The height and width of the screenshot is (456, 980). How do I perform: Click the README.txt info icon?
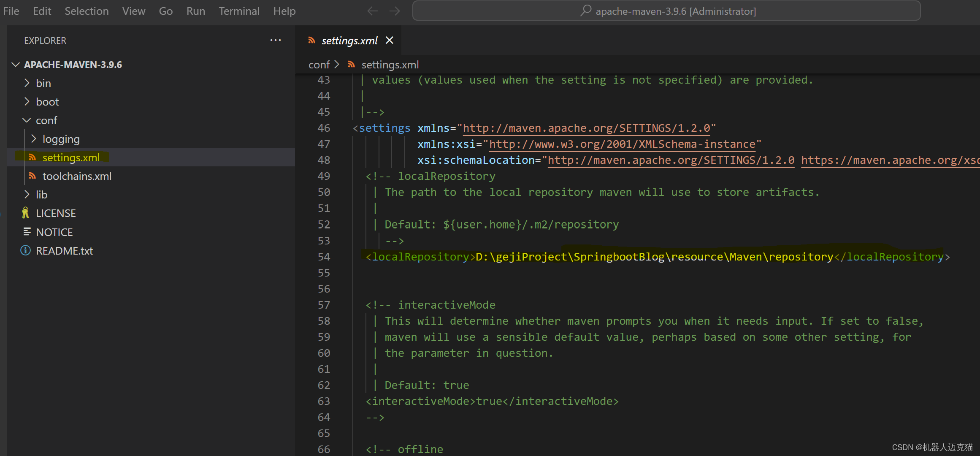(26, 250)
